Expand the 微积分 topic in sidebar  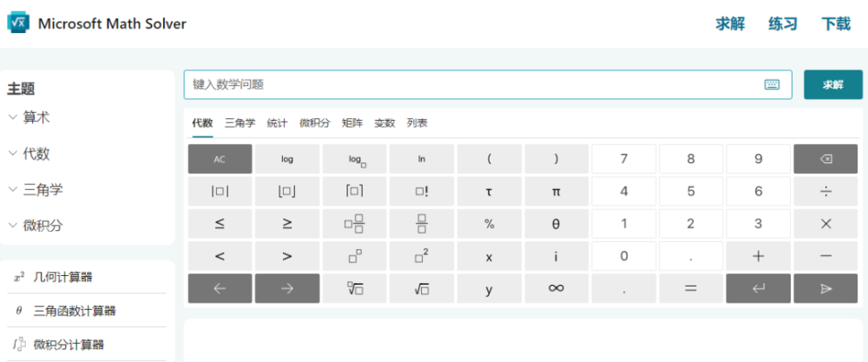click(36, 226)
